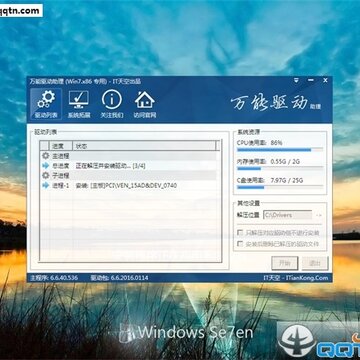Enable the delete-extracted-files-after-install checkbox
Viewport: 360px width, 360px height.
[239, 244]
